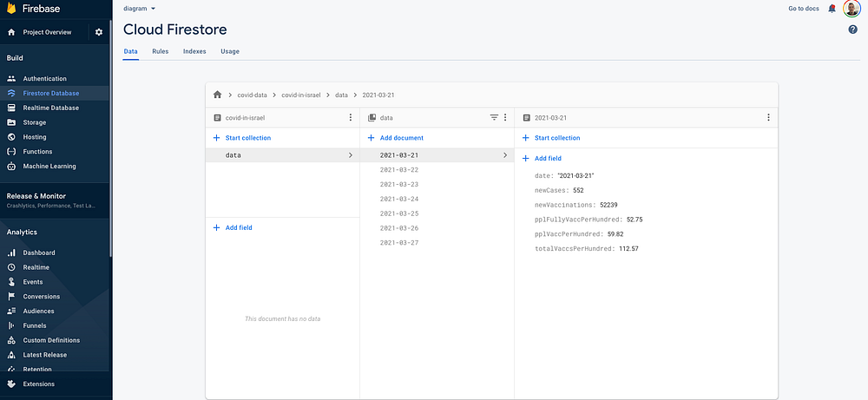Image resolution: width=868 pixels, height=400 pixels.
Task: Switch to the Usage tab
Action: (x=230, y=51)
